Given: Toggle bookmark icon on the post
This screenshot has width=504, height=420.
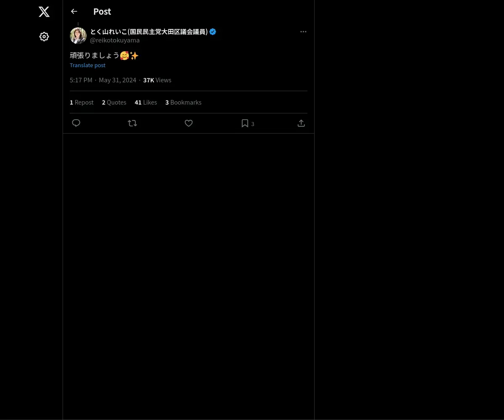Looking at the screenshot, I should point(245,123).
